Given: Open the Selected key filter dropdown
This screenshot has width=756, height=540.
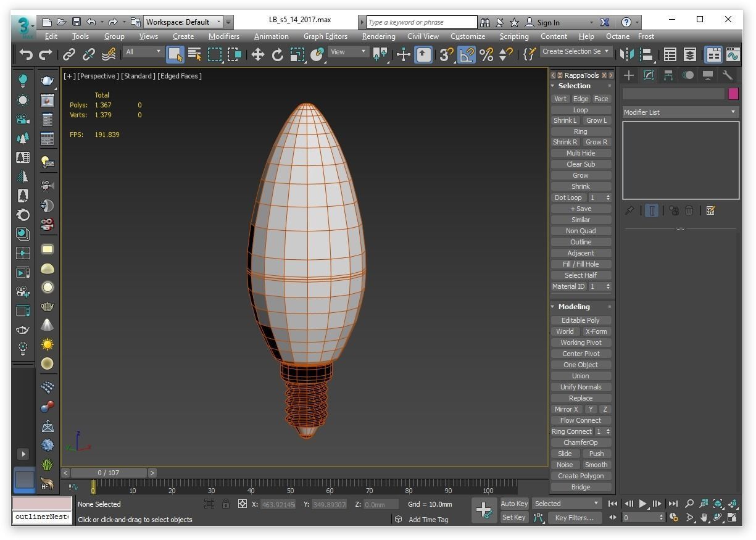Looking at the screenshot, I should point(567,504).
